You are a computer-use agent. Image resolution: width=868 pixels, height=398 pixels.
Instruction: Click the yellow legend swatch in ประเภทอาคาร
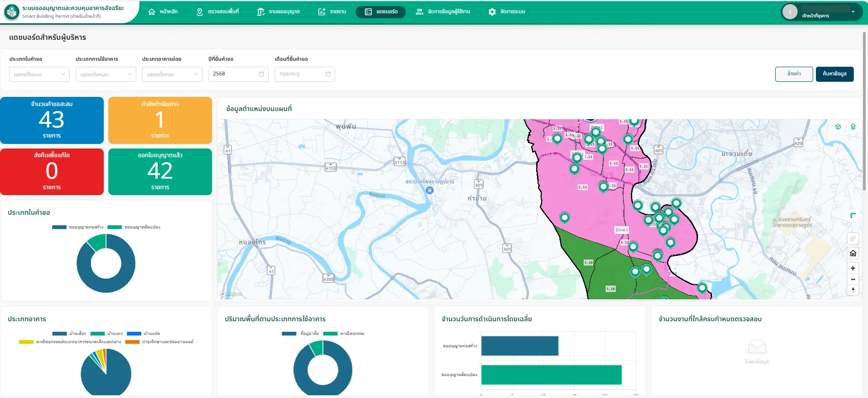26,342
